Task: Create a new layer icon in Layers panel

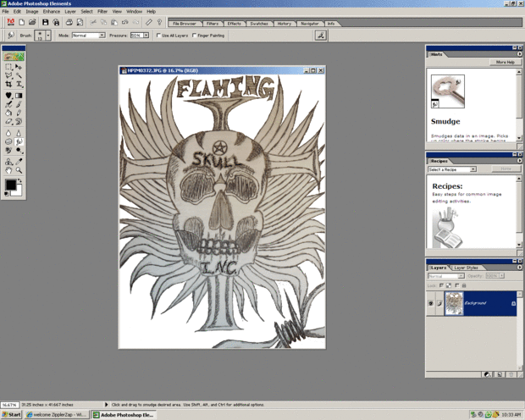Action: coord(500,374)
